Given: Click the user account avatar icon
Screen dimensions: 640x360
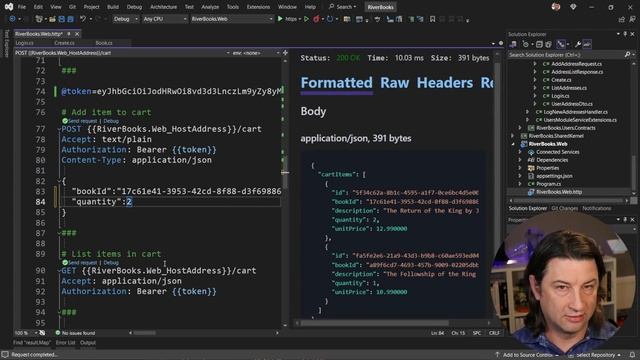Looking at the screenshot, I should [556, 7].
